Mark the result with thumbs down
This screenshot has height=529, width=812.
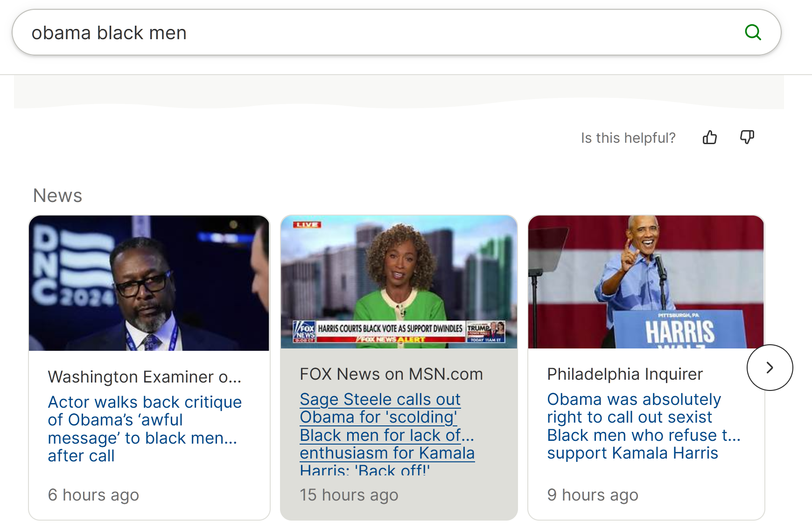click(x=747, y=137)
